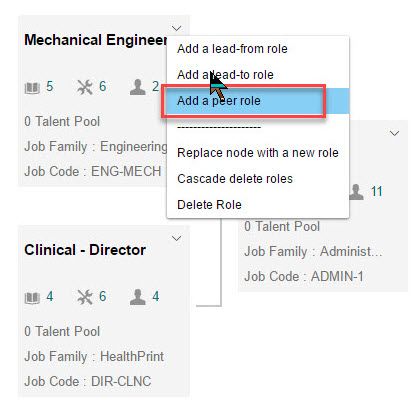Choose Delete Role from menu
The width and height of the screenshot is (411, 401).
pos(209,205)
